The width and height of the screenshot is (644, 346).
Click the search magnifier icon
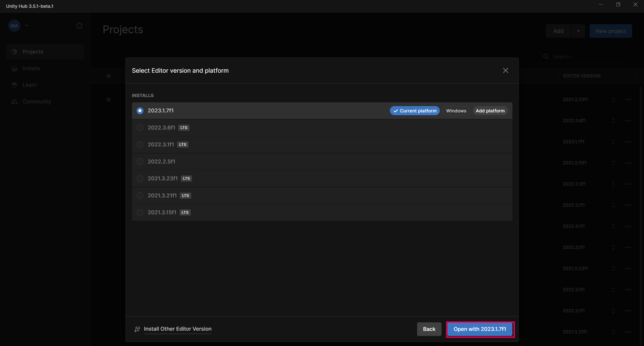[546, 57]
